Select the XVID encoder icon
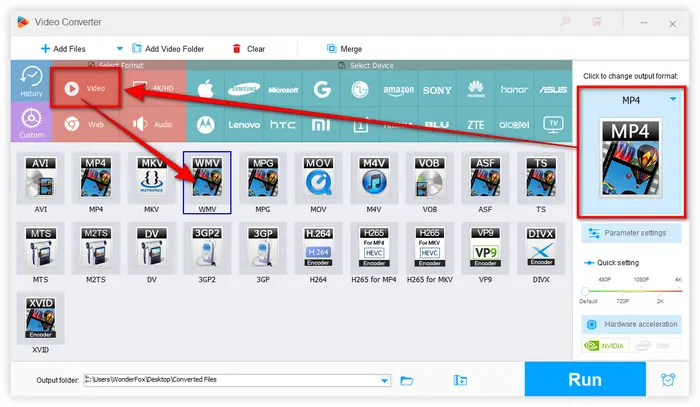The image size is (700, 407). tap(40, 318)
